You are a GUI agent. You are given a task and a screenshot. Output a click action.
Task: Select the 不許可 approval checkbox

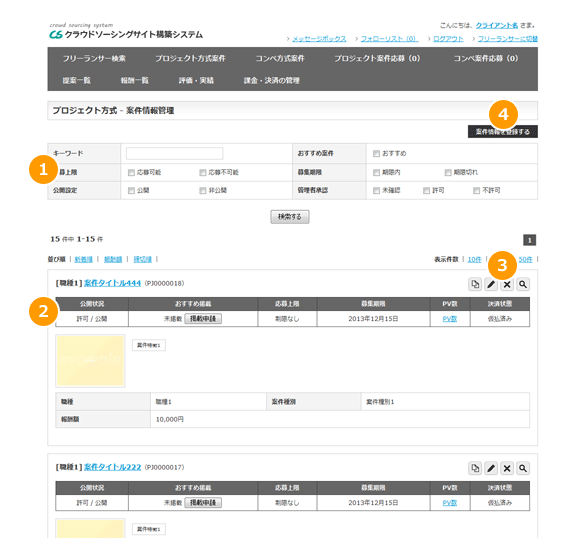click(x=476, y=191)
